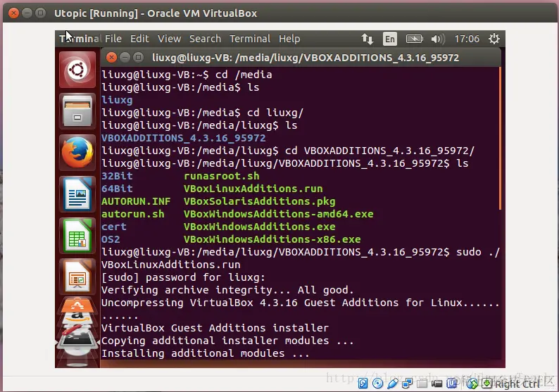Click the optical disk status icon
Screen dimensions: 559x392
(x=377, y=384)
